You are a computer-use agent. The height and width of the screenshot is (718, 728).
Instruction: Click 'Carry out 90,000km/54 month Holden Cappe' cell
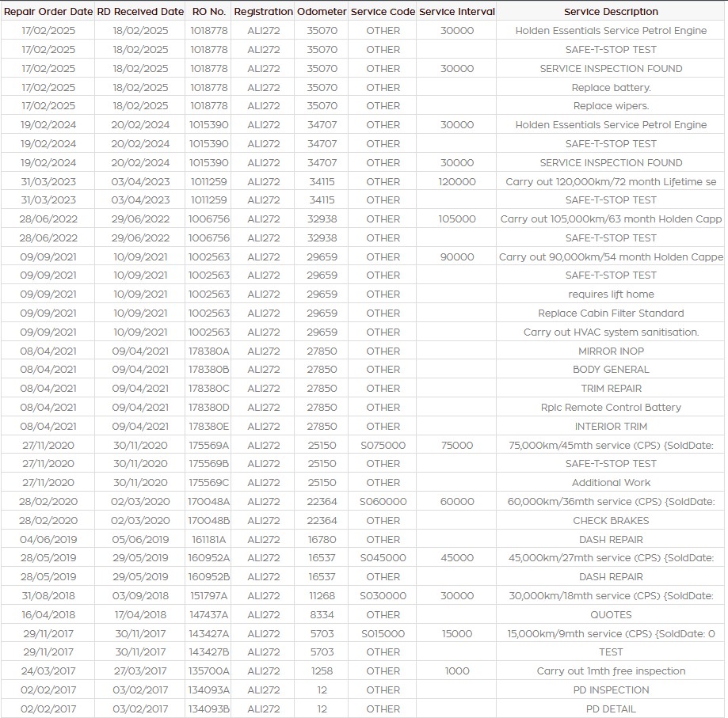(611, 256)
